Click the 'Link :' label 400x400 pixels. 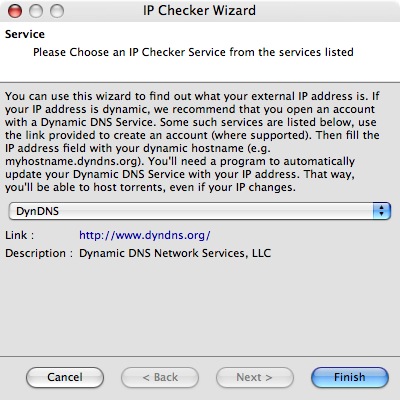20,235
